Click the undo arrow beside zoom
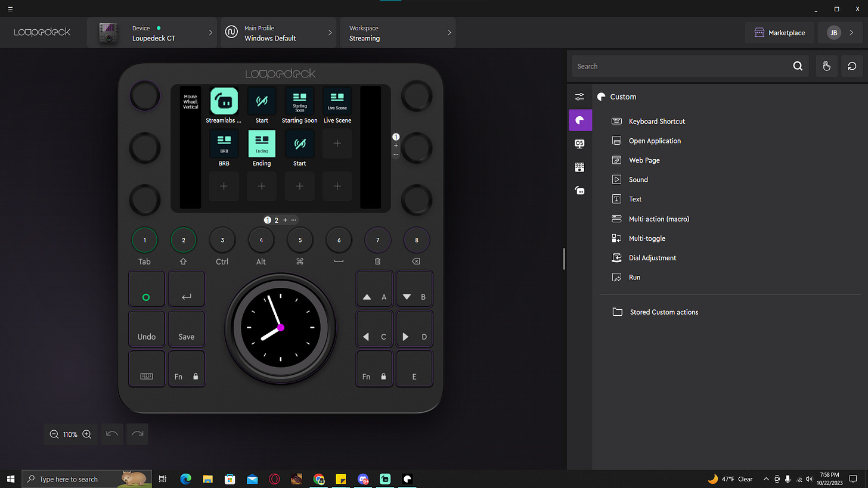Screen dimensions: 868x488 pyautogui.click(x=112, y=434)
